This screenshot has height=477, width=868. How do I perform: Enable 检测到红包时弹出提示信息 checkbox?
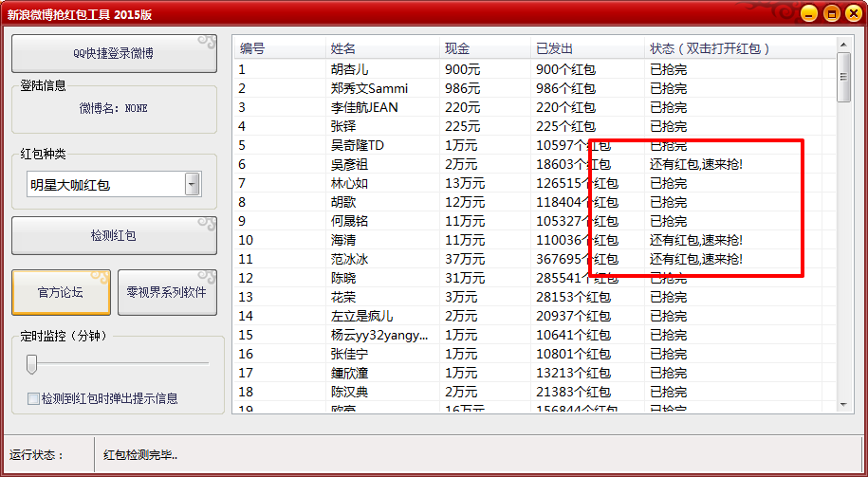33,398
